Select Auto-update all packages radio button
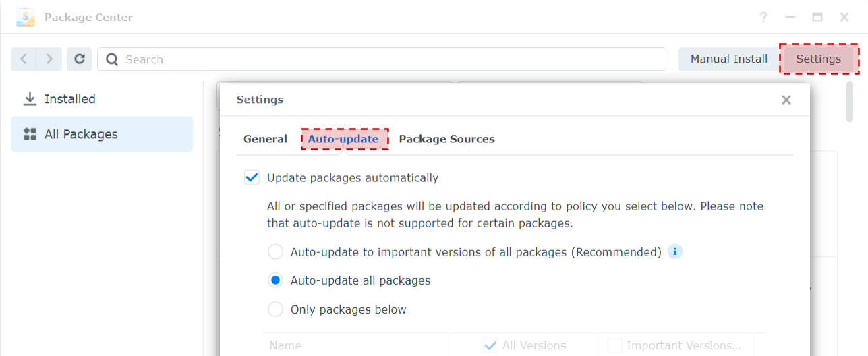 click(x=275, y=280)
